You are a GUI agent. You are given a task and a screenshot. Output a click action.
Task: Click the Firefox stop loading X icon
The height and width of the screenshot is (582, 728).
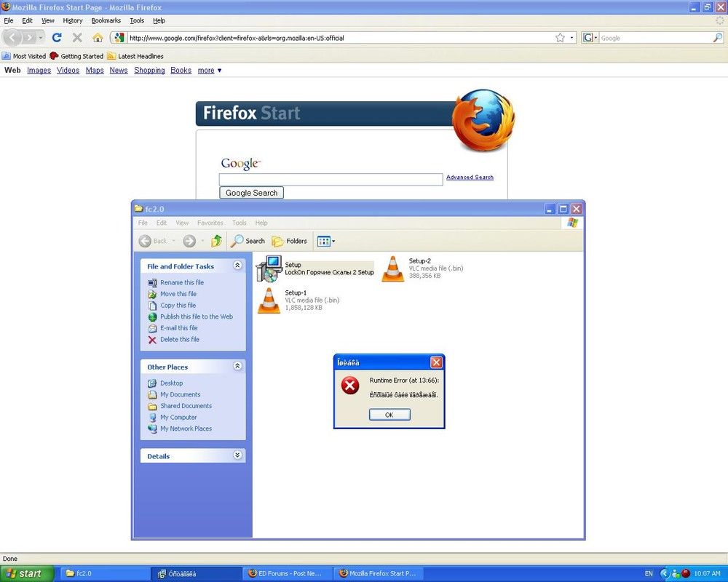point(77,38)
